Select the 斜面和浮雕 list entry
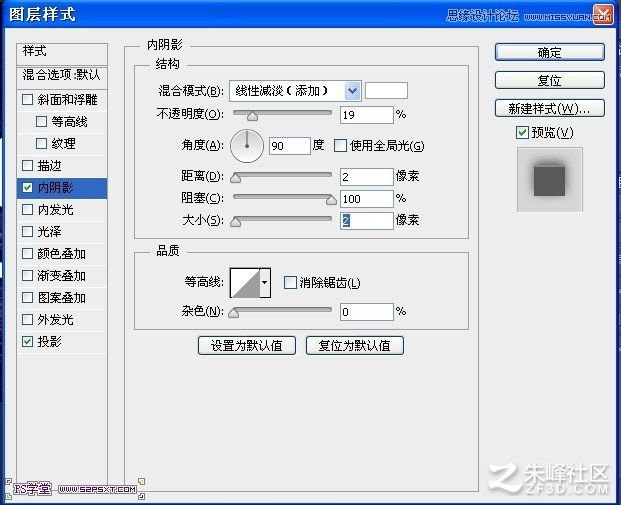The image size is (621, 505). pos(62,99)
